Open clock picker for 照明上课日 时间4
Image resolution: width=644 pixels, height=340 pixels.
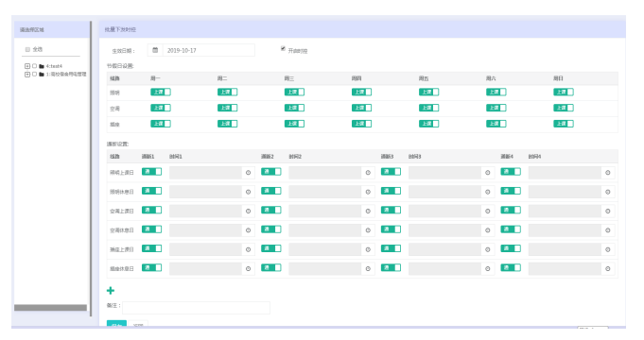point(608,173)
